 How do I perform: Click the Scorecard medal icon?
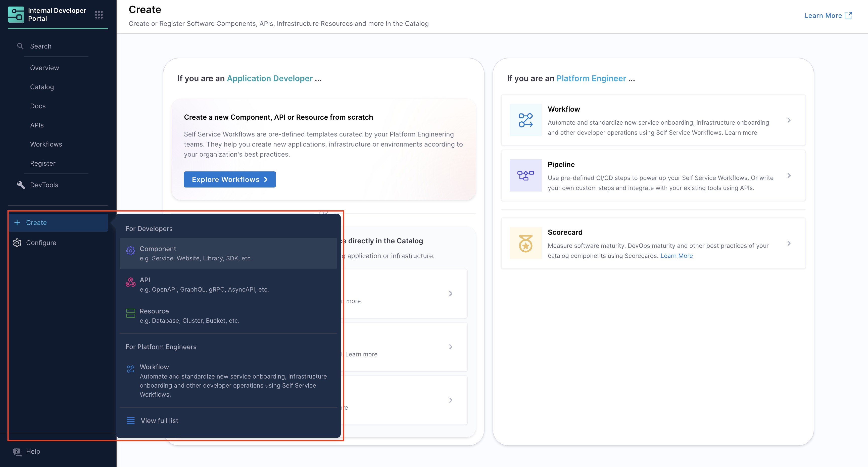525,243
